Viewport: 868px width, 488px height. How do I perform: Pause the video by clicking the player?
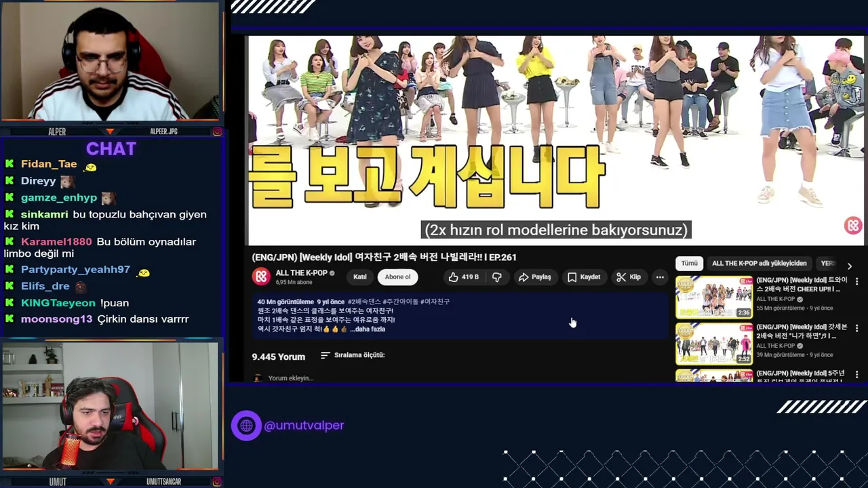coord(556,140)
